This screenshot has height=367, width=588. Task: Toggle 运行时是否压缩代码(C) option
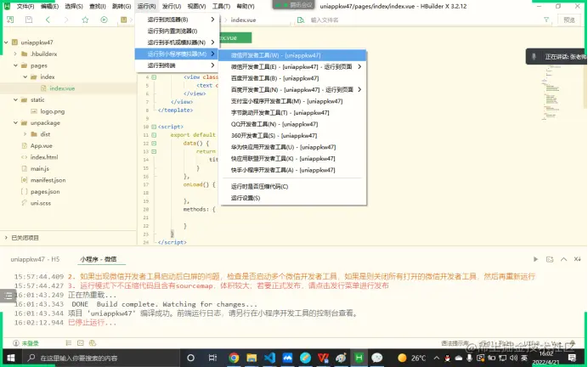tap(293, 186)
